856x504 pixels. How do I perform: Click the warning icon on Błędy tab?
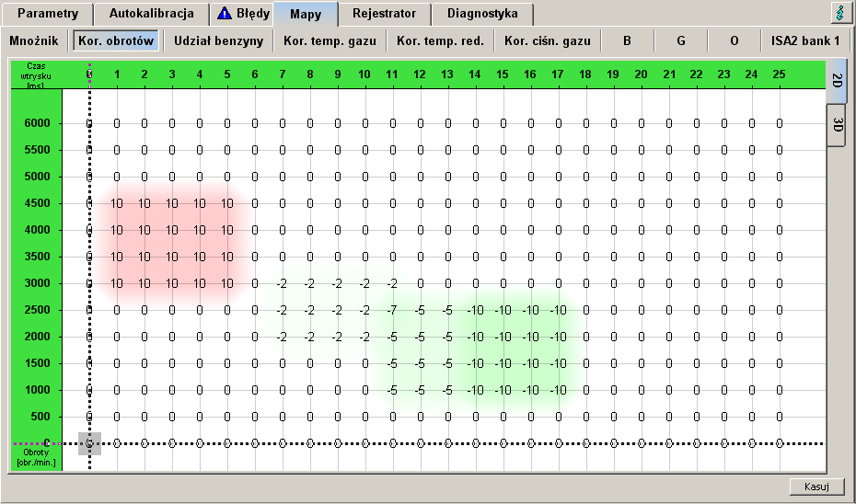[x=225, y=13]
